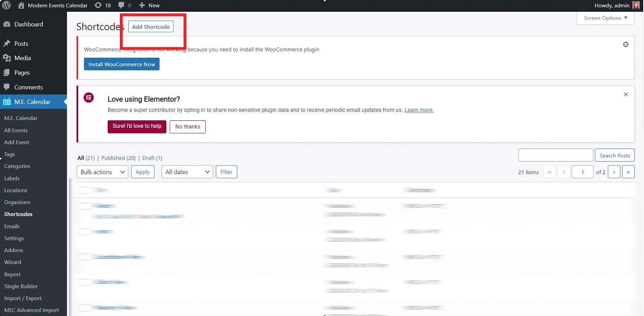Focus the current page number field
Image resolution: width=644 pixels, height=316 pixels.
(583, 172)
